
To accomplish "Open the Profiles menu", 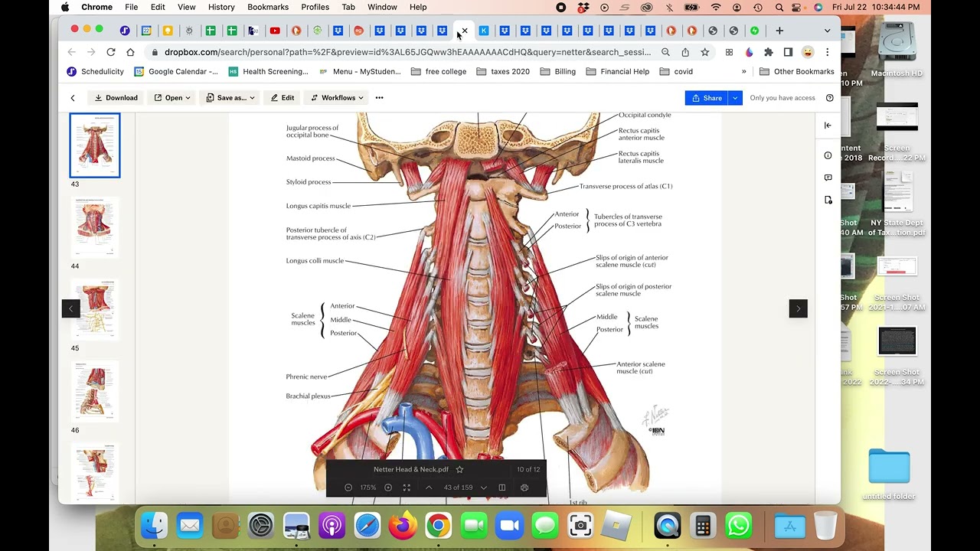I will point(315,7).
